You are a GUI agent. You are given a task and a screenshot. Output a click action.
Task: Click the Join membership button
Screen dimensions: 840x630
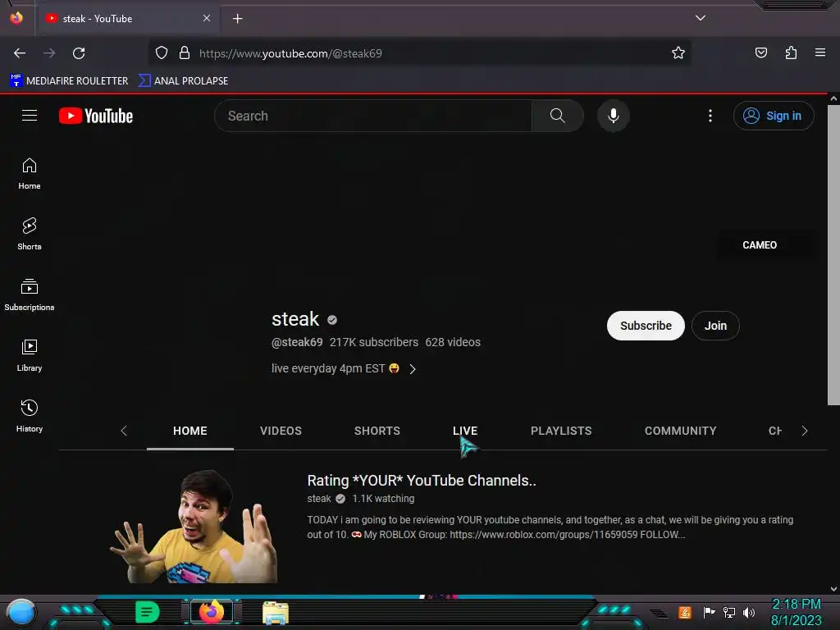(x=715, y=326)
